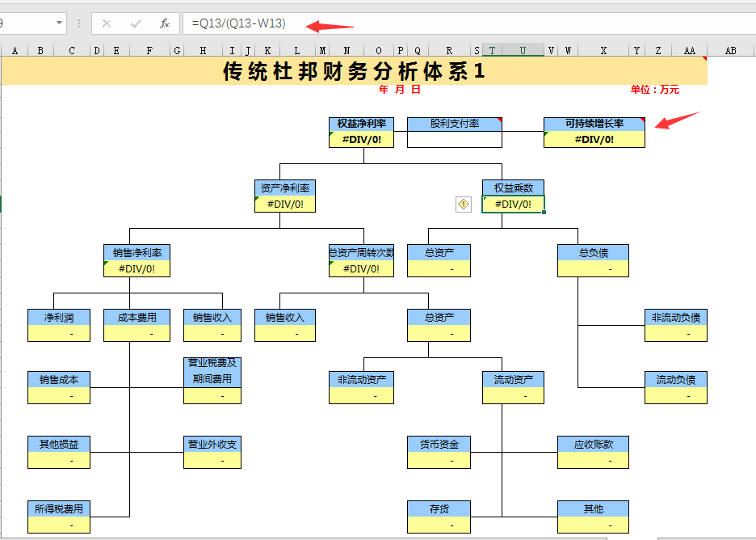The width and height of the screenshot is (756, 540).
Task: Click the formula bar cancel X icon
Action: coord(107,23)
